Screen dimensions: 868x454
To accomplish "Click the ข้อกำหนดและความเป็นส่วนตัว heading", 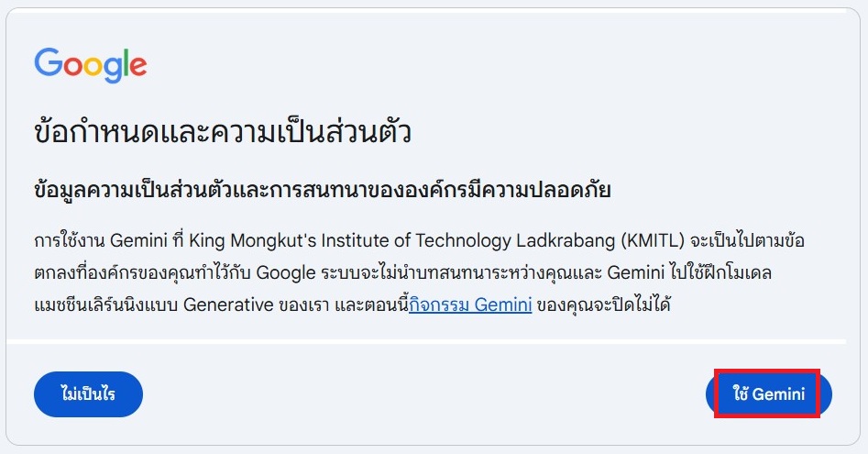I will point(222,133).
